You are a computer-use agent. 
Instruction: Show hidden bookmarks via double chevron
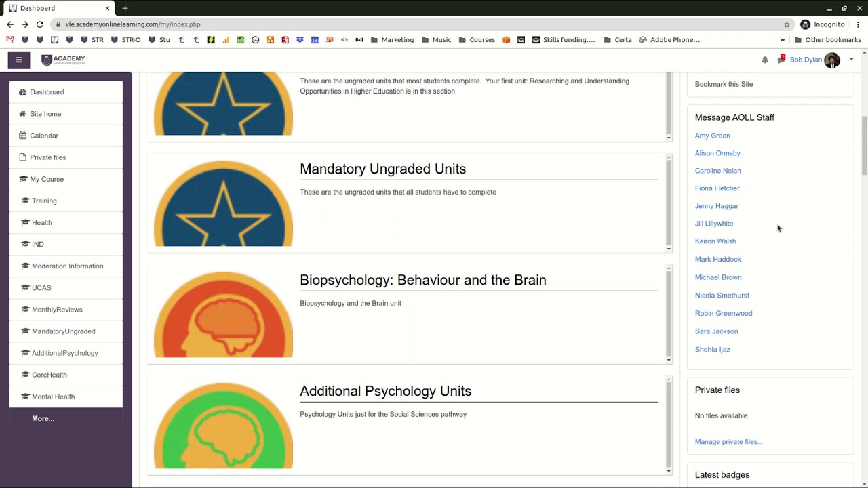coord(782,40)
